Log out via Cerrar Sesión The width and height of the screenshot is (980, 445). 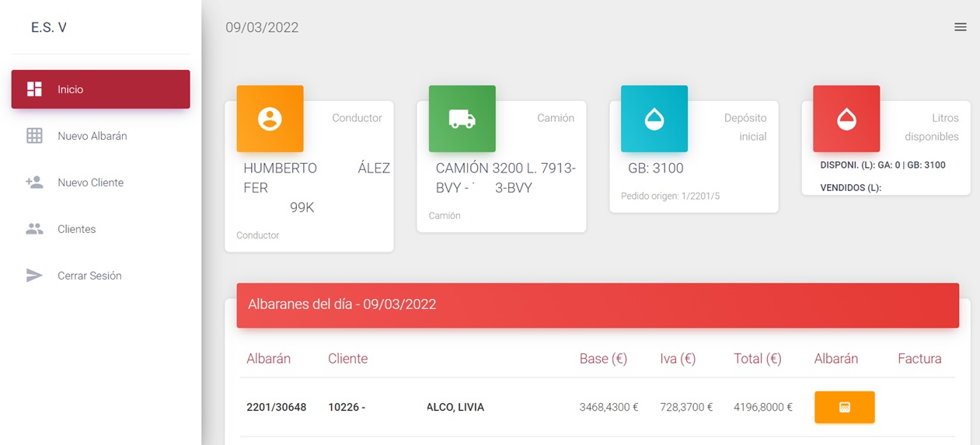89,276
